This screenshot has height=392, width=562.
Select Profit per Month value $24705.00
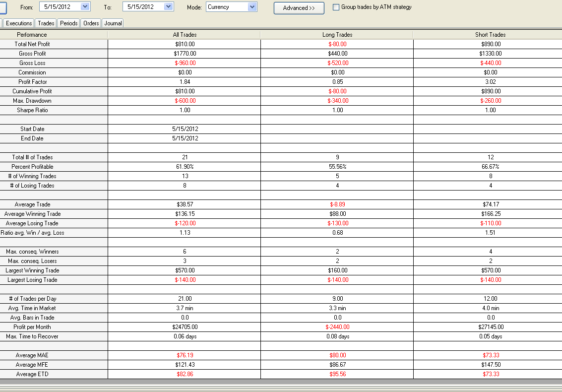[x=185, y=327]
